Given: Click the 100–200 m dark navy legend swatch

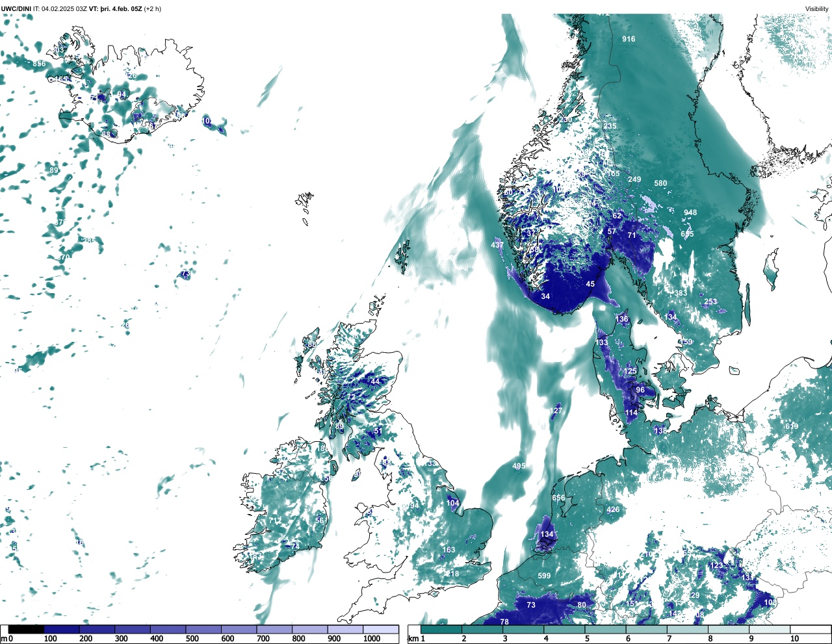Looking at the screenshot, I should click(x=62, y=629).
